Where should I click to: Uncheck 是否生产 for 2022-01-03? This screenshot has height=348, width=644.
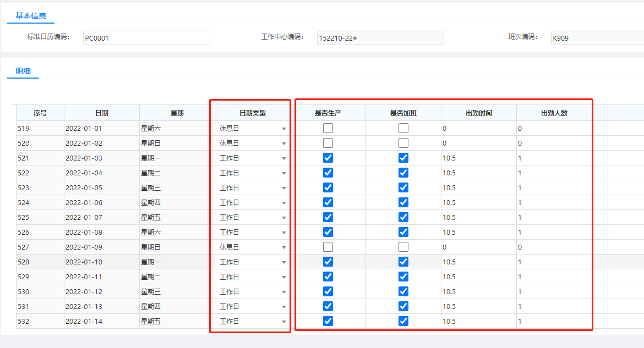click(328, 158)
